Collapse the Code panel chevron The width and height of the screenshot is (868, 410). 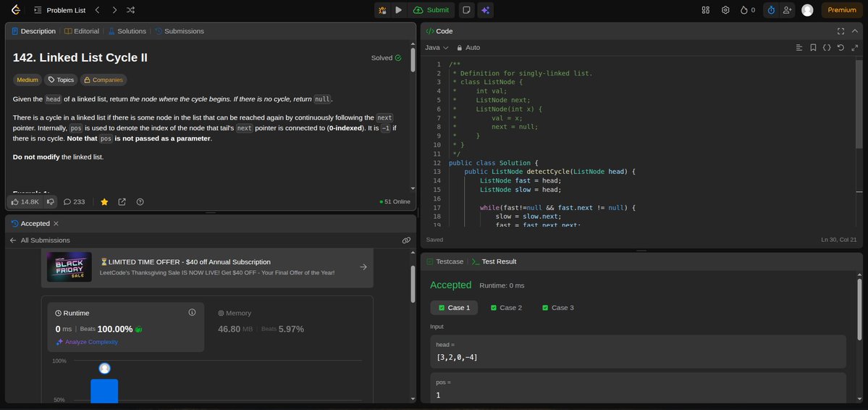[855, 31]
